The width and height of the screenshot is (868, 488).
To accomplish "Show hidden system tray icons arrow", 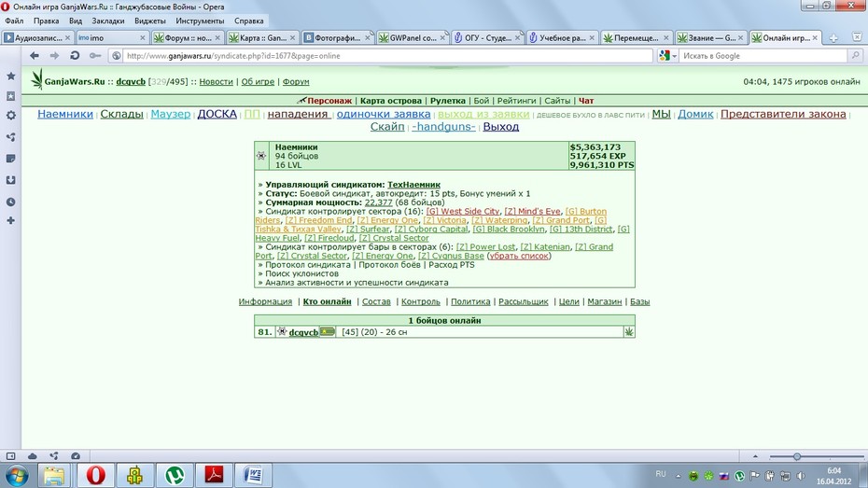I will click(679, 476).
